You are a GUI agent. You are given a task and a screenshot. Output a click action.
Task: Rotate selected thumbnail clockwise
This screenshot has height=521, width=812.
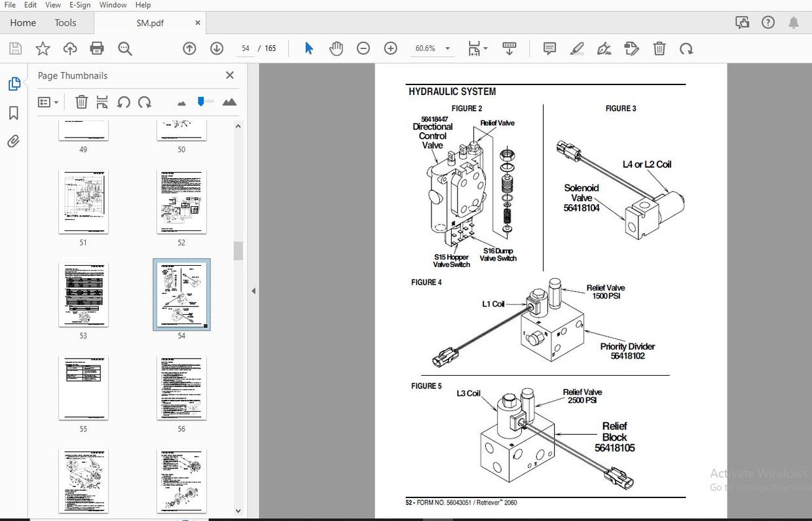(143, 102)
